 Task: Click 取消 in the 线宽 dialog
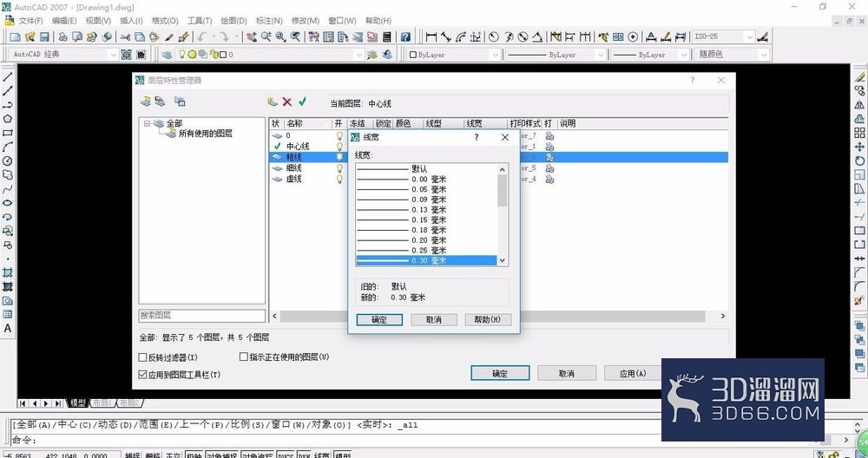coord(434,320)
